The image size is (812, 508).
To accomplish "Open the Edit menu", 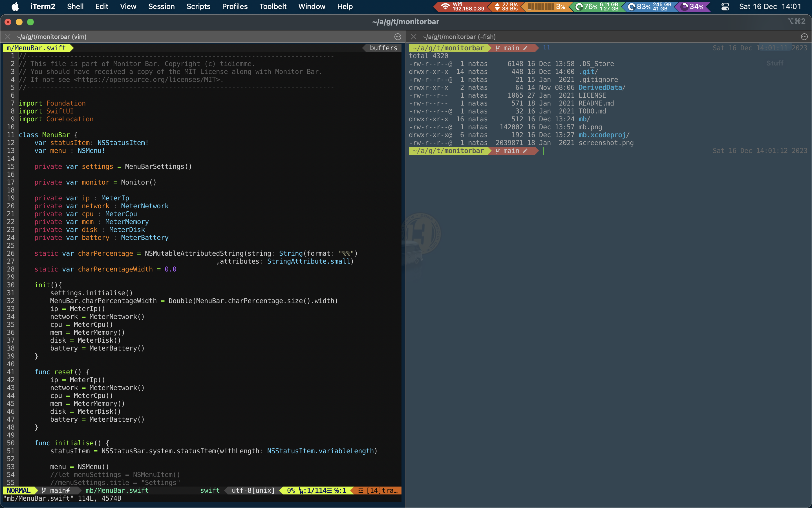I will coord(102,6).
